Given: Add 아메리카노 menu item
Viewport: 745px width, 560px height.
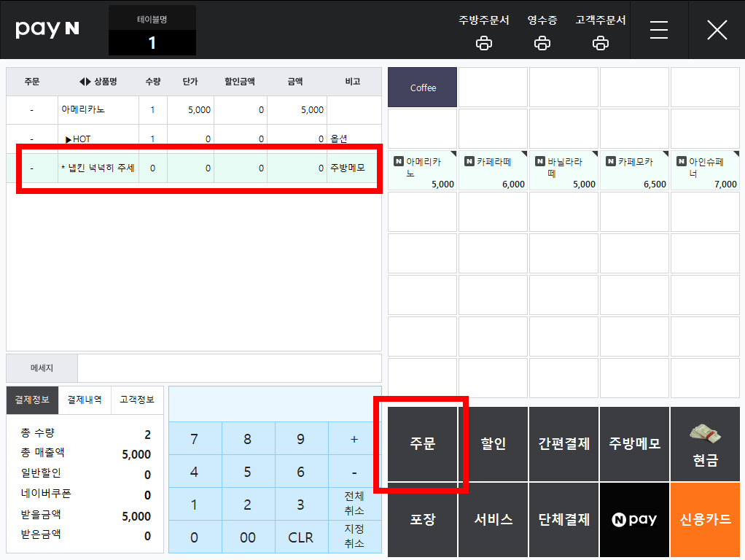Looking at the screenshot, I should (x=422, y=171).
